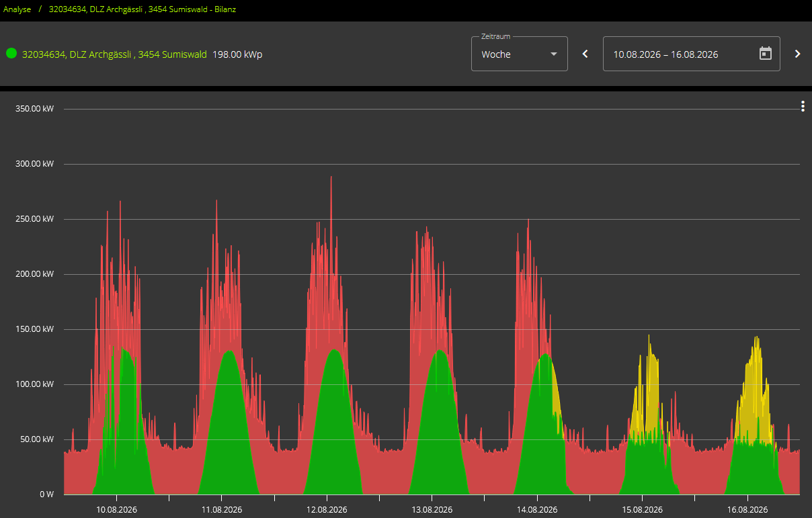Click the 0 W axis label
Image resolution: width=812 pixels, height=518 pixels.
point(47,494)
